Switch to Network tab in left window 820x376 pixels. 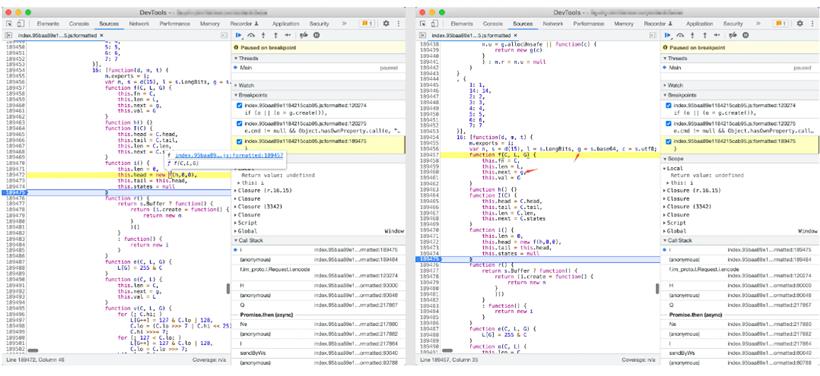[x=139, y=24]
